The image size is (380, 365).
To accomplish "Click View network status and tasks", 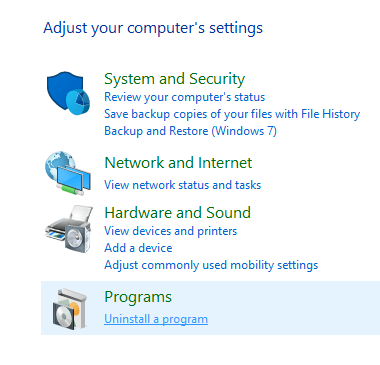I will 182,185.
